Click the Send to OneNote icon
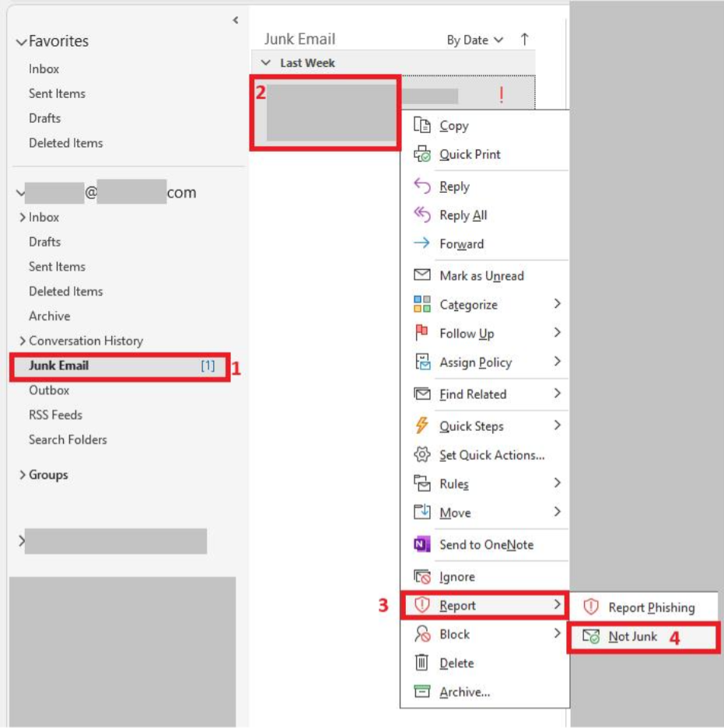724x728 pixels. [x=421, y=544]
